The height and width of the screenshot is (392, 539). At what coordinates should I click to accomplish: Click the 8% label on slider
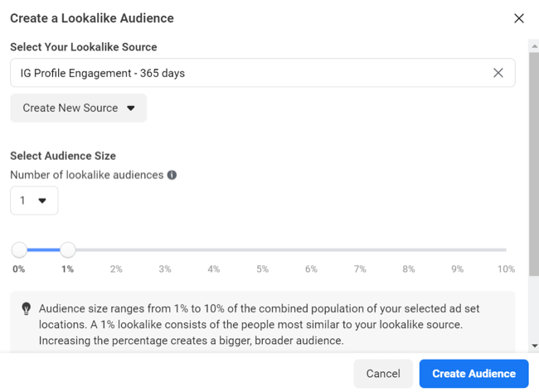(x=409, y=269)
